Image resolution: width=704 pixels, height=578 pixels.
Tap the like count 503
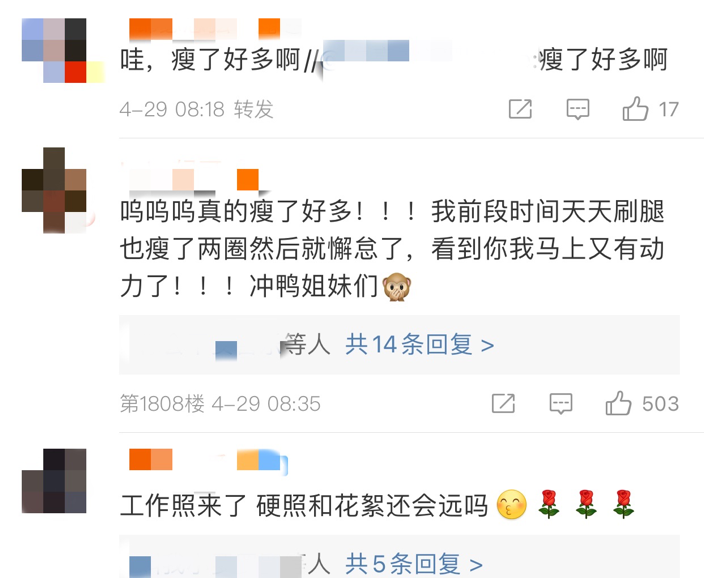[x=660, y=403]
